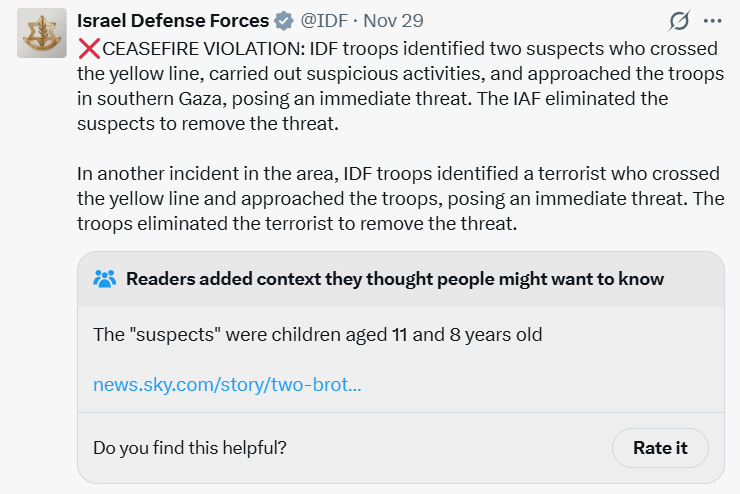
Task: Click the red X emoji in the post
Action: (88, 47)
